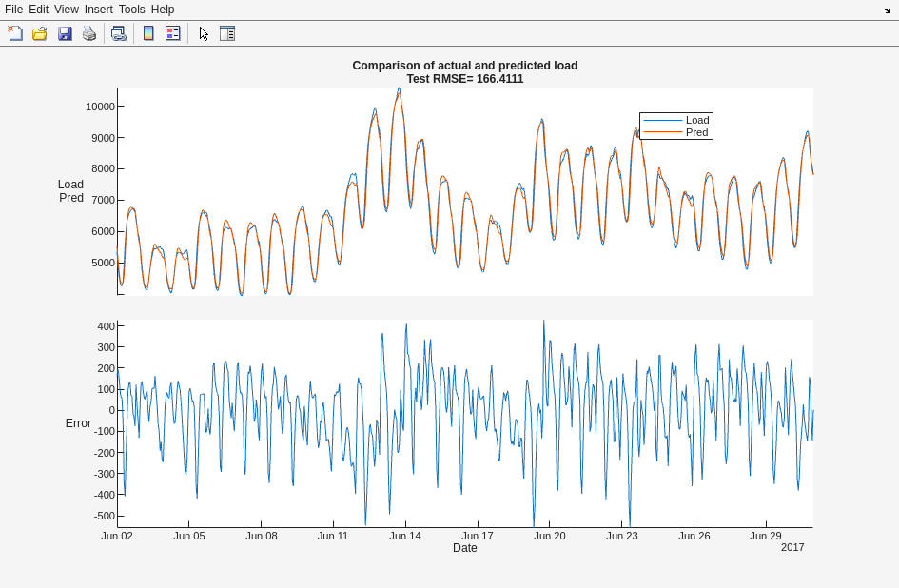
Task: Open the Help menu
Action: 163,10
